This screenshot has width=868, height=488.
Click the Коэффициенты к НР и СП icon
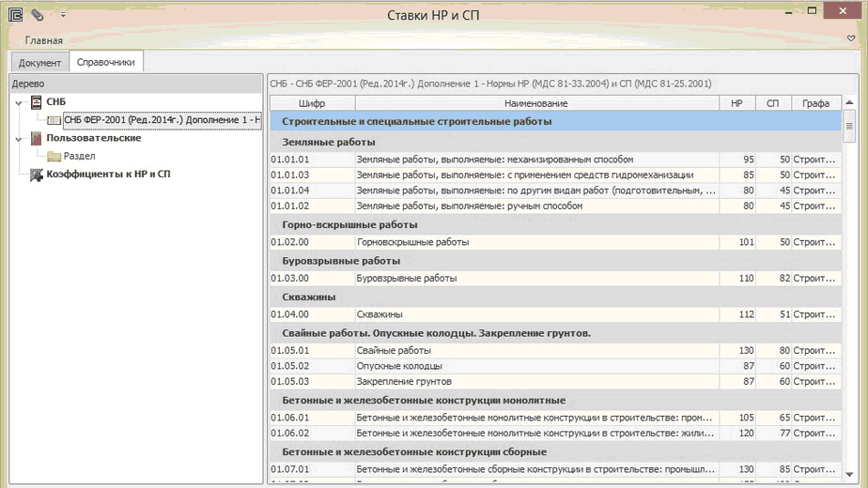(36, 175)
